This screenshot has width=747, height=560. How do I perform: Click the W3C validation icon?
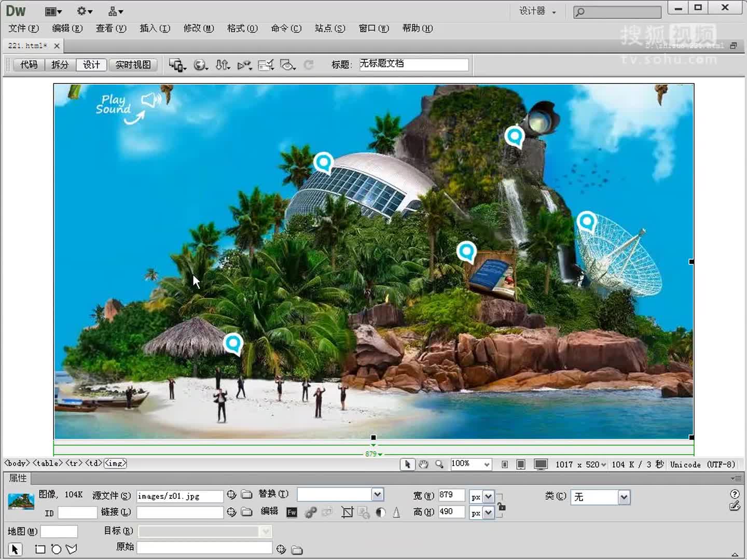(x=244, y=65)
